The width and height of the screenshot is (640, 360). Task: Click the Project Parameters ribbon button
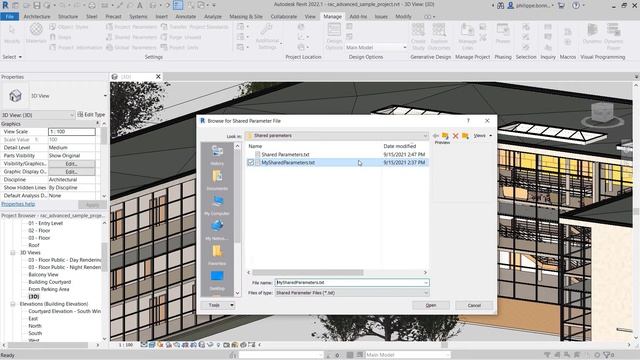click(131, 27)
